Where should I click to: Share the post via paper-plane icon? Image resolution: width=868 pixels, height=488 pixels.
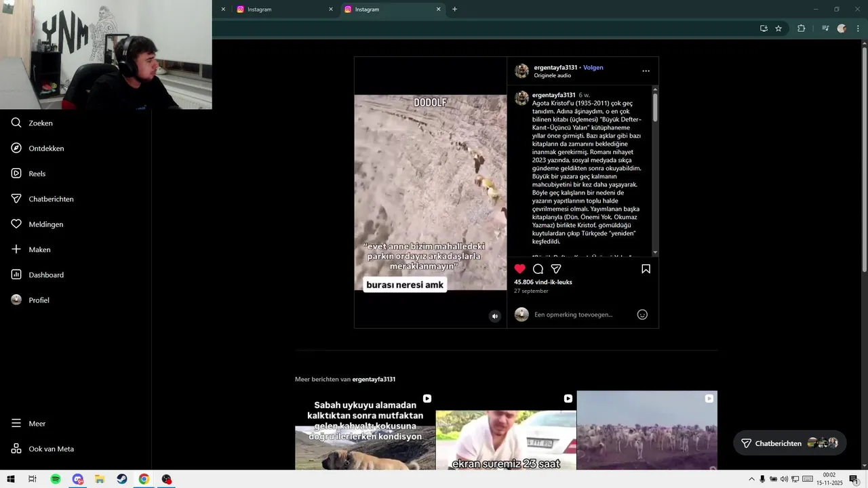tap(556, 269)
